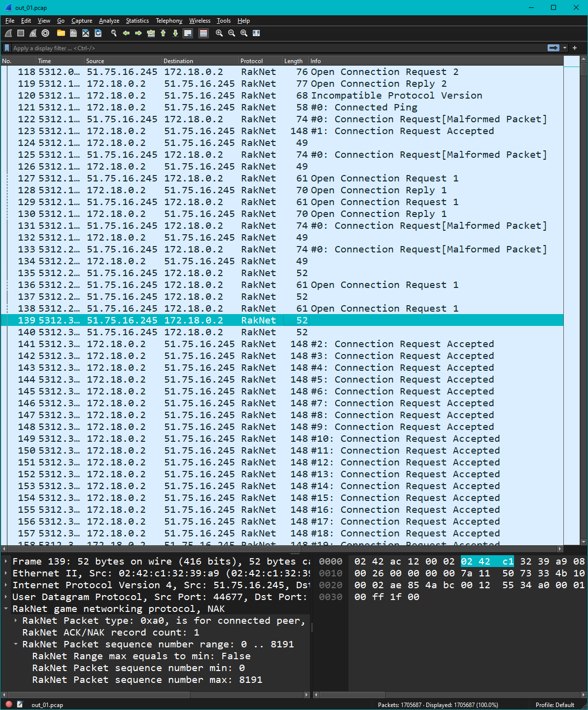Add a new filter button with plus

pyautogui.click(x=575, y=48)
